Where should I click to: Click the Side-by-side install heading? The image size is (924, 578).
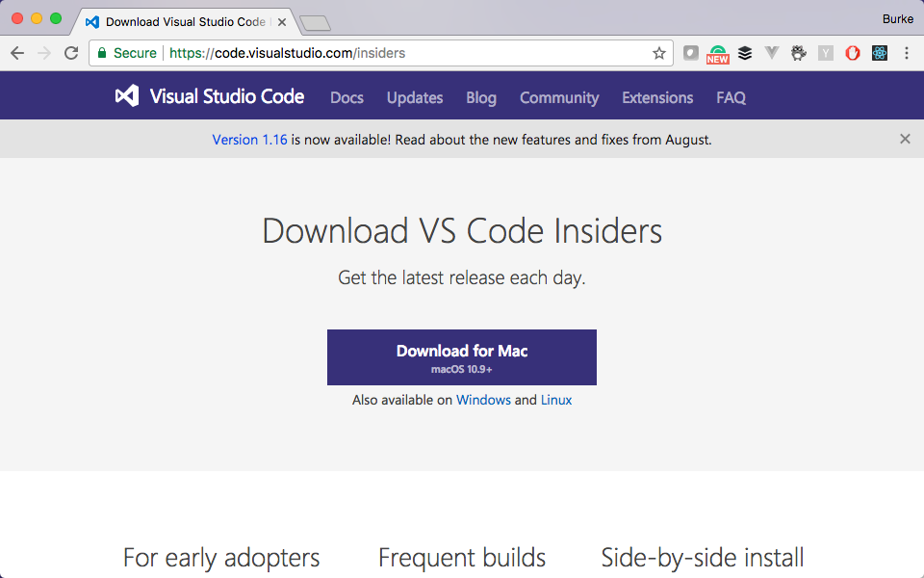tap(703, 558)
